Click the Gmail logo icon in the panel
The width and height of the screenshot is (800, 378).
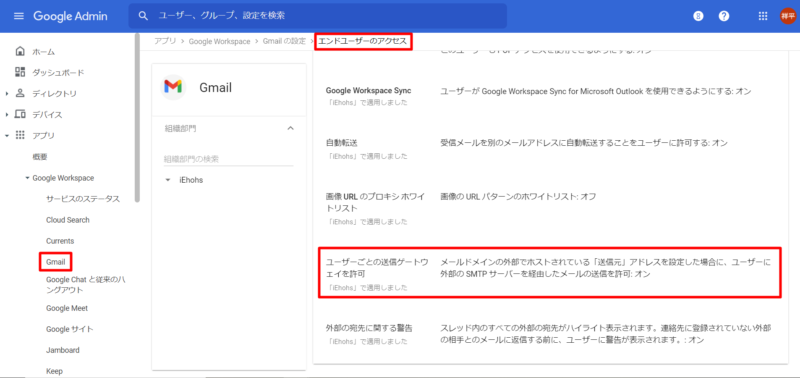tap(172, 88)
